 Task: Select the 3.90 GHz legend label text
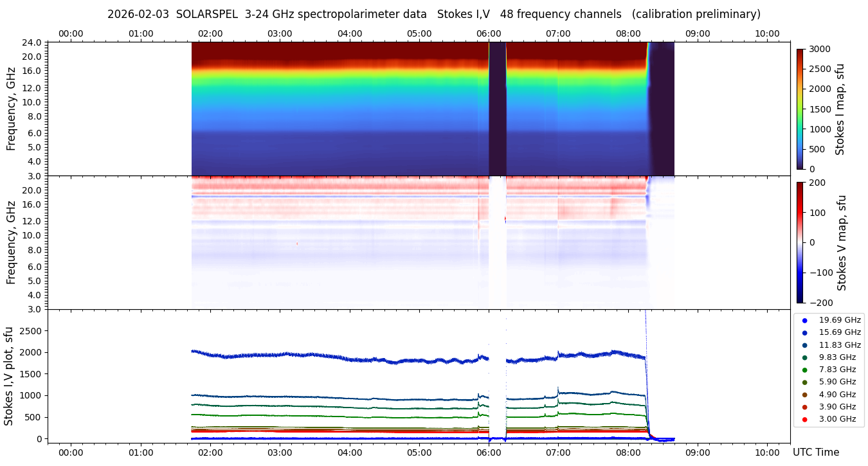(x=837, y=407)
